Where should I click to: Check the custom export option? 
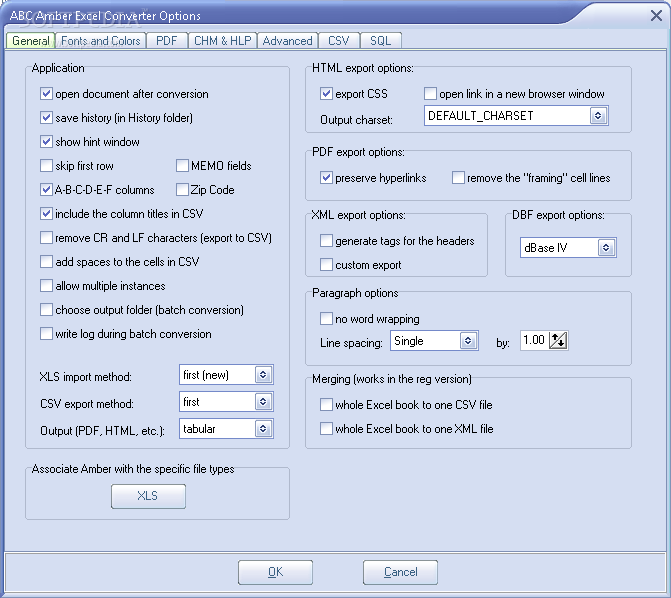[327, 265]
